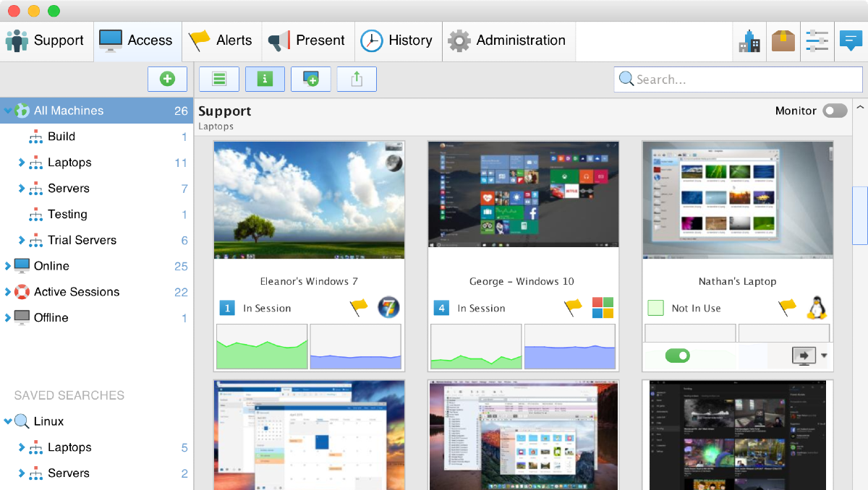This screenshot has height=490, width=868.
Task: Click the green info details icon
Action: point(265,79)
